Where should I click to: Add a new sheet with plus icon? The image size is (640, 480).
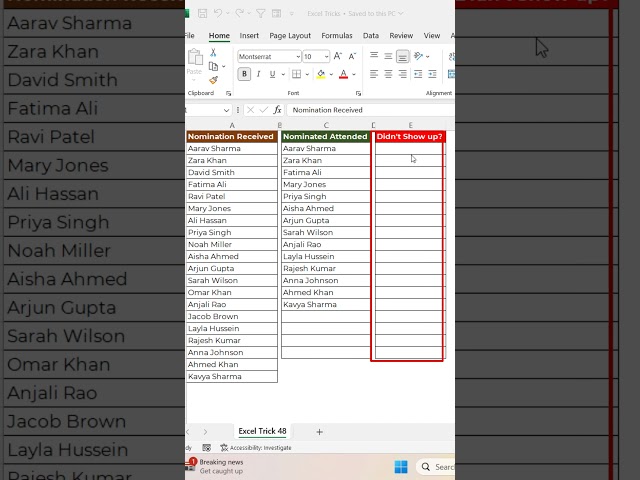coord(320,432)
